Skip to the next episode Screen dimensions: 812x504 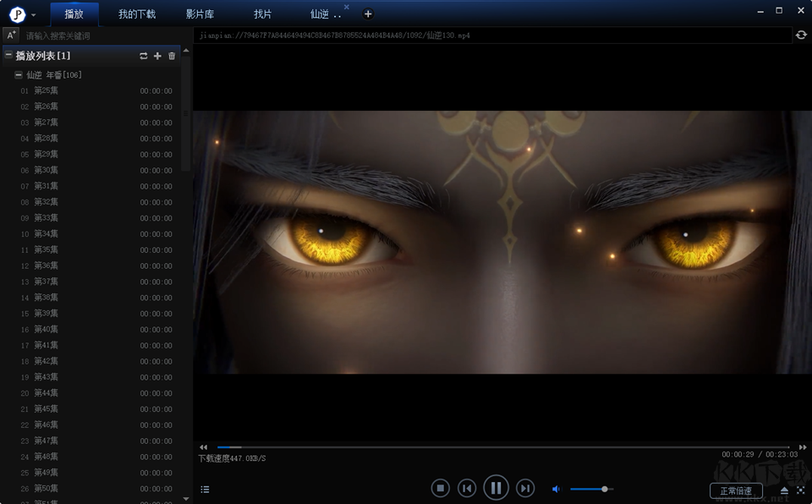[525, 488]
